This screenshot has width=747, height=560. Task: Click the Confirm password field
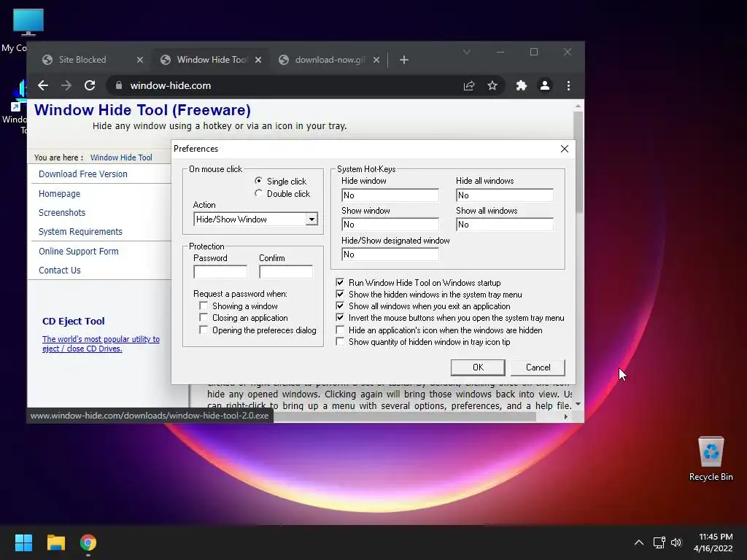point(286,272)
